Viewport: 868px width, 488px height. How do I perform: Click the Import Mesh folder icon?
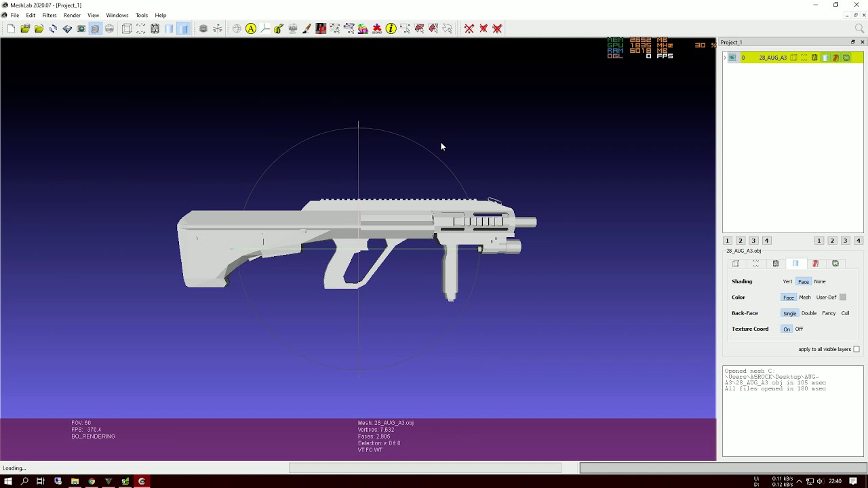click(39, 28)
